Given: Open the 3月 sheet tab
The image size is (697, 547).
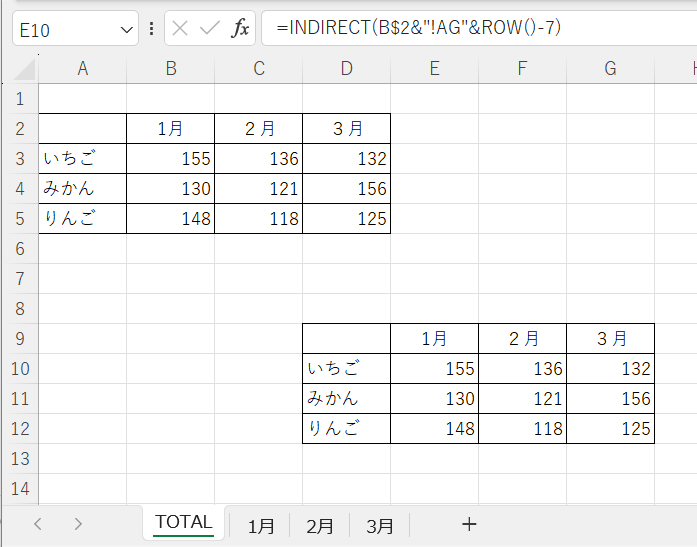Looking at the screenshot, I should pos(379,525).
